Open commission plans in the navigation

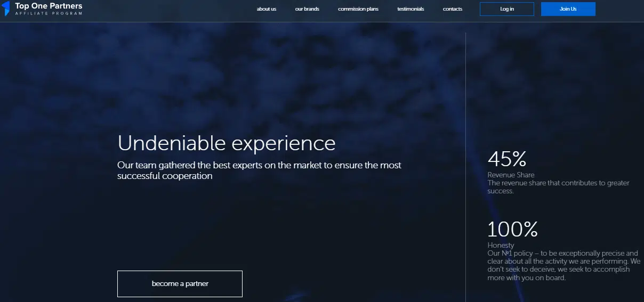pos(358,9)
